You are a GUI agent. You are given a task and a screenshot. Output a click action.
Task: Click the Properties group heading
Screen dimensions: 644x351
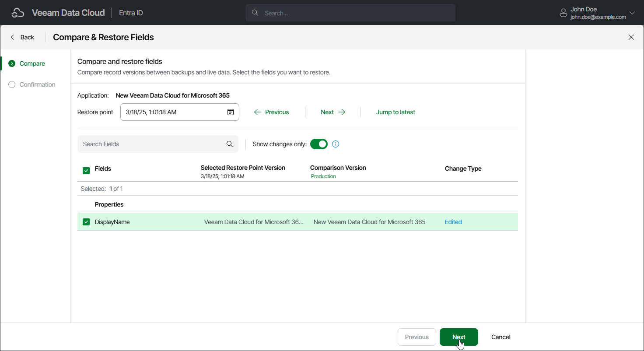(109, 204)
